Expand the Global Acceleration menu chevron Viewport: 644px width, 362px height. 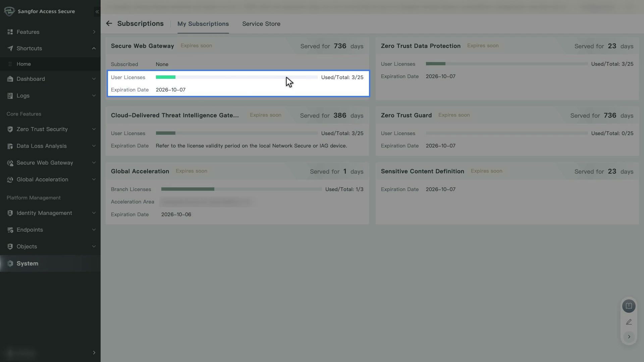click(94, 179)
